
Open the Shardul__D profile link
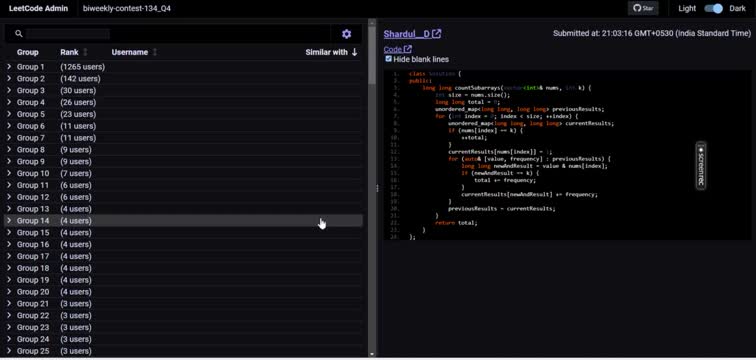(x=406, y=34)
